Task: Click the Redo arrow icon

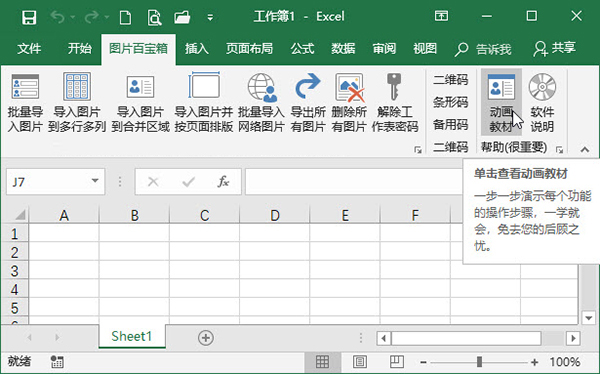Action: pyautogui.click(x=91, y=17)
